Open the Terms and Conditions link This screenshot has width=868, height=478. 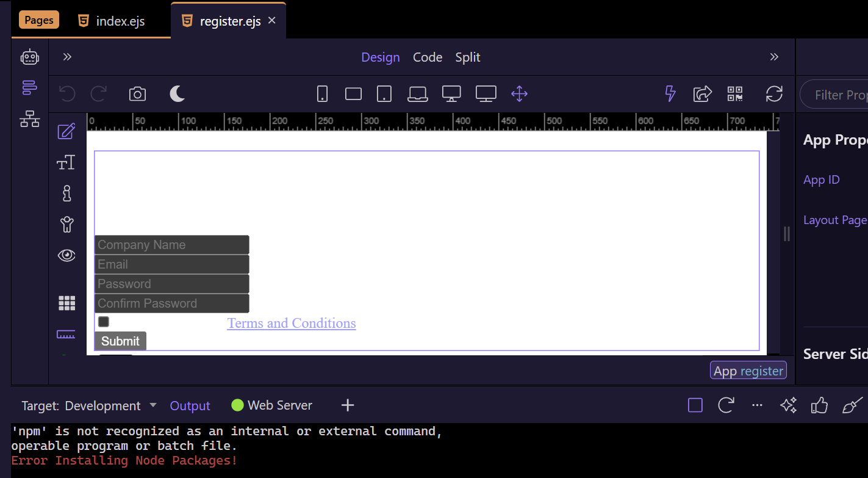(x=292, y=323)
